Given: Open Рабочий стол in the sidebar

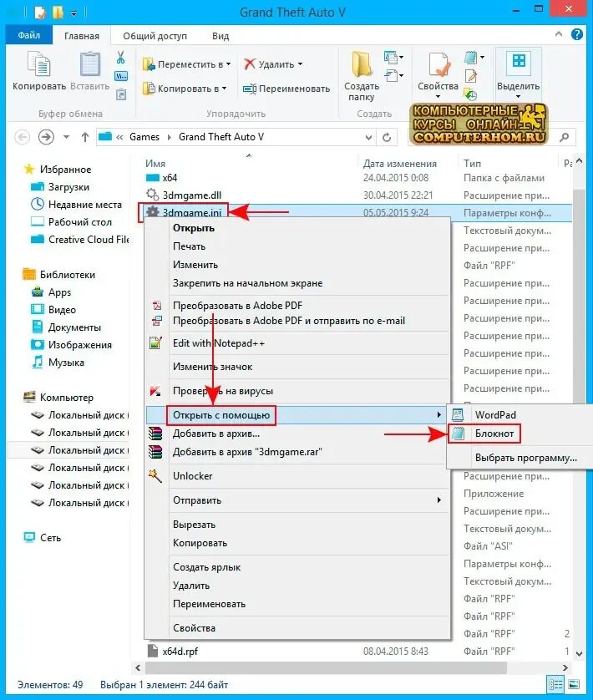Looking at the screenshot, I should [80, 222].
